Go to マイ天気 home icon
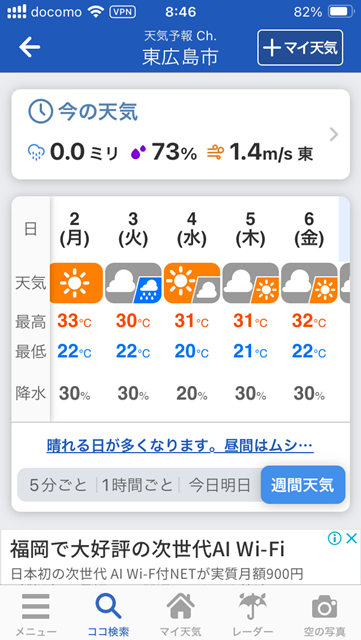The image size is (361, 640). pos(180,606)
